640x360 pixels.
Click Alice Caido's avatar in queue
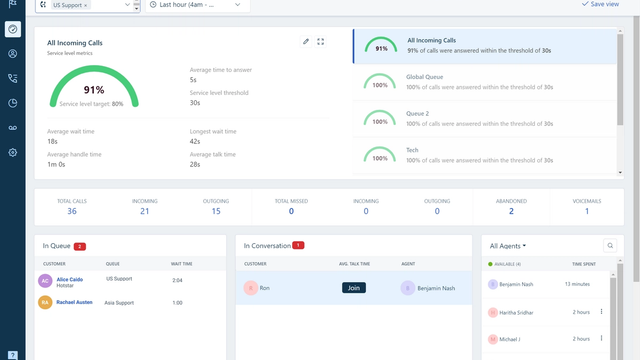[x=45, y=281]
